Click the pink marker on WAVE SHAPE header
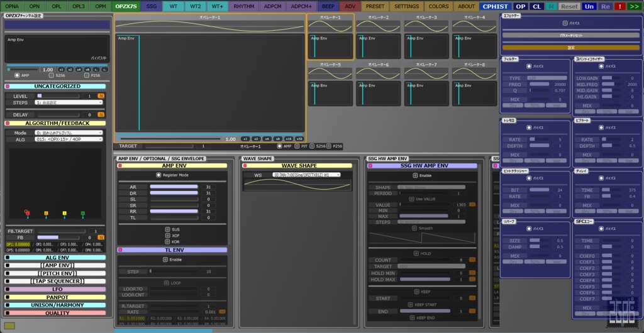This screenshot has height=333, width=644. click(x=245, y=166)
